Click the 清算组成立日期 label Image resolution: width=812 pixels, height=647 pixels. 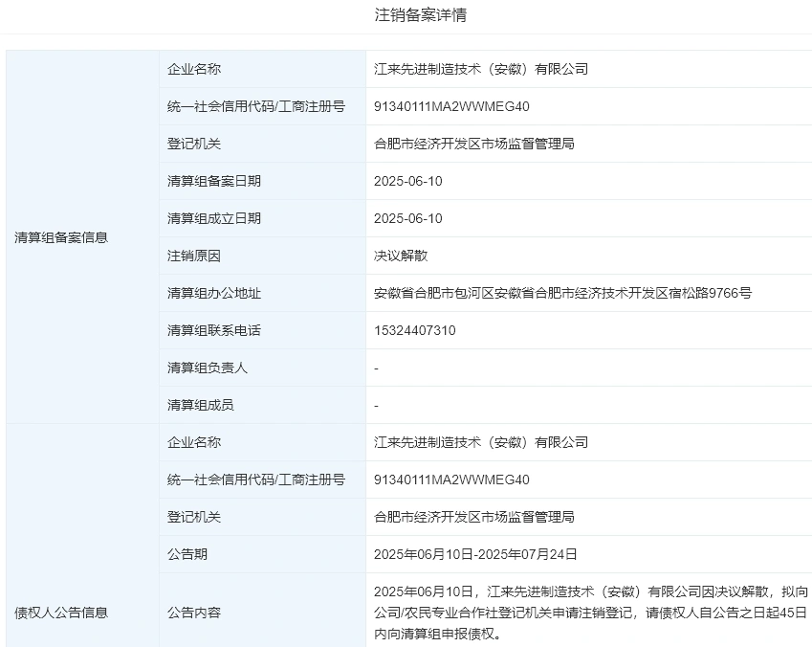coord(214,218)
